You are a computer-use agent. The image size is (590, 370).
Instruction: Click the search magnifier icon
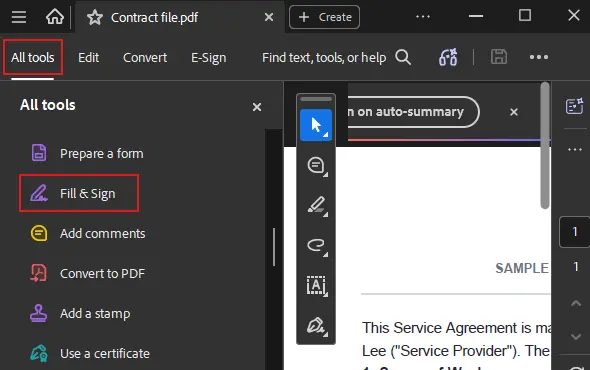(x=403, y=58)
